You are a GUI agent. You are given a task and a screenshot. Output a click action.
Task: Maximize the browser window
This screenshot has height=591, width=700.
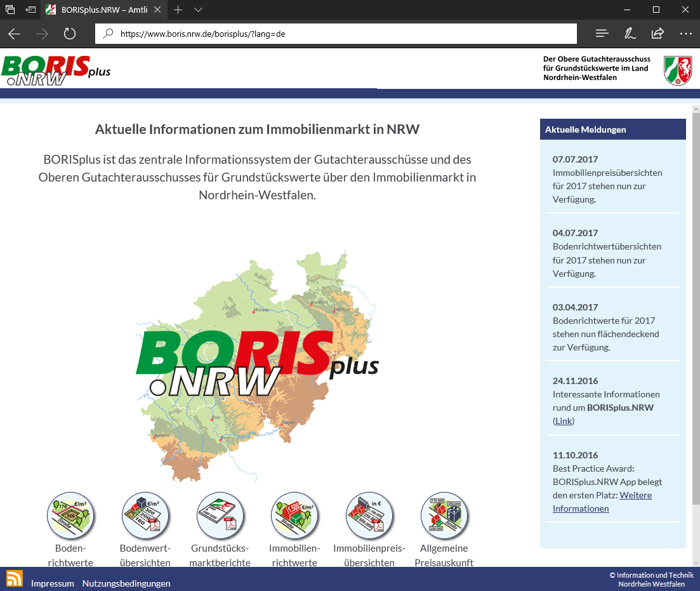(x=656, y=10)
